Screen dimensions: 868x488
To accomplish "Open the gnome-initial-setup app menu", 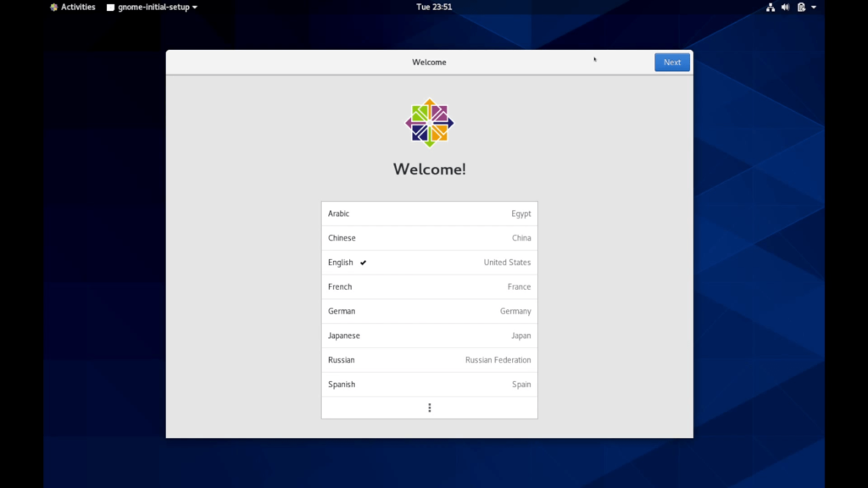I will point(152,7).
